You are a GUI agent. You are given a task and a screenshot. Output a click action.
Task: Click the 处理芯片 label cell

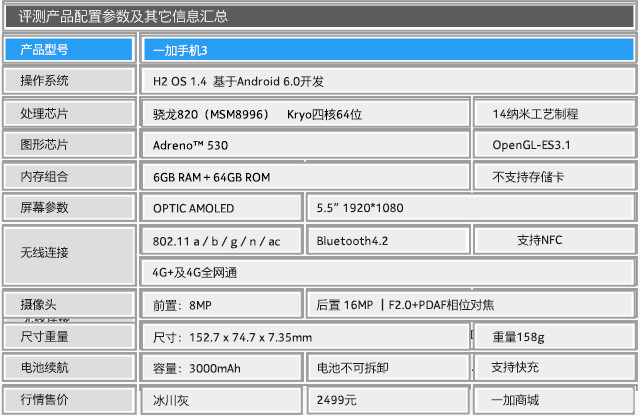click(68, 114)
